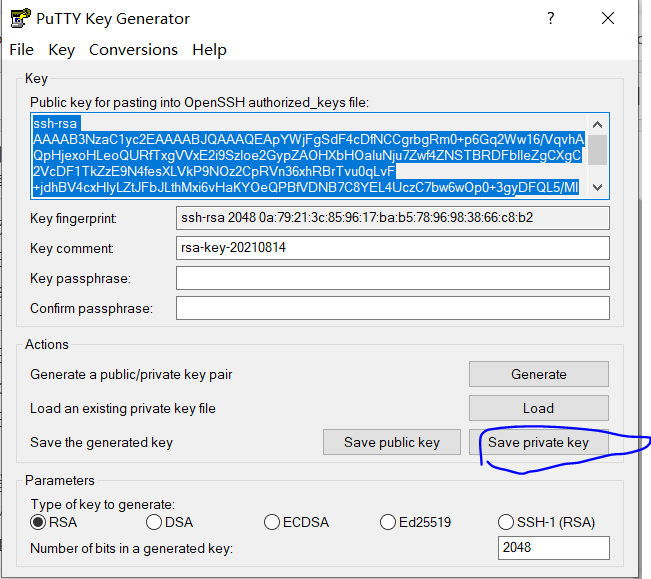Viewport: 651px width, 579px height.
Task: Click 'Generate a public/private key pair' label
Action: [131, 374]
